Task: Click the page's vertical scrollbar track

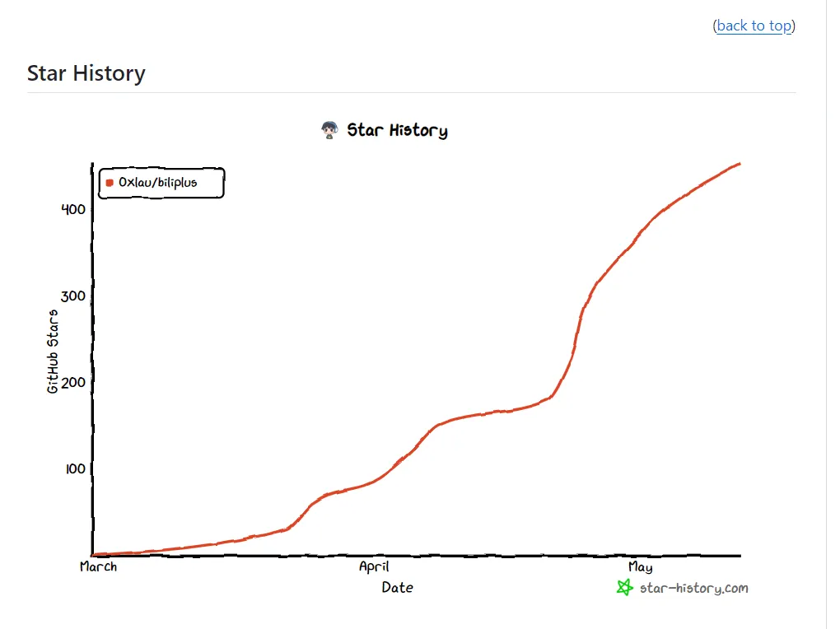Action: pos(833,329)
